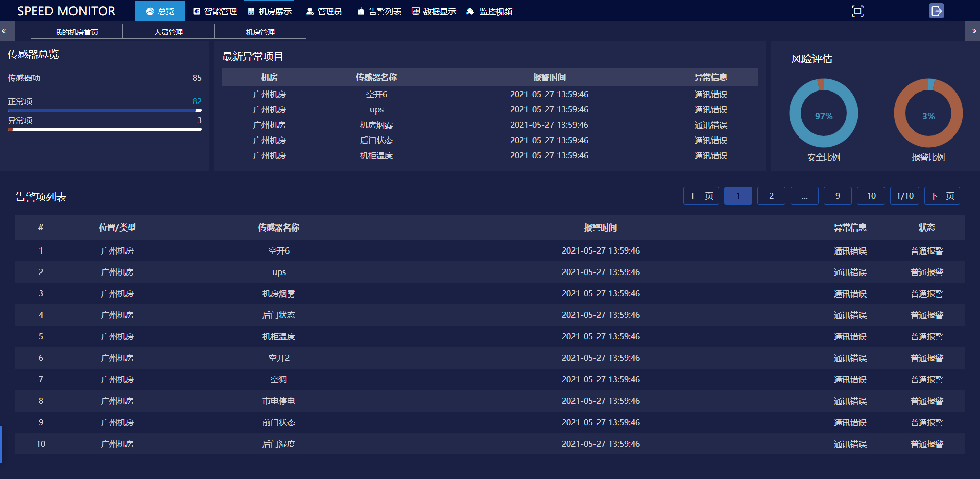Open the 总览 overview nav item
The height and width of the screenshot is (479, 980).
pyautogui.click(x=160, y=11)
